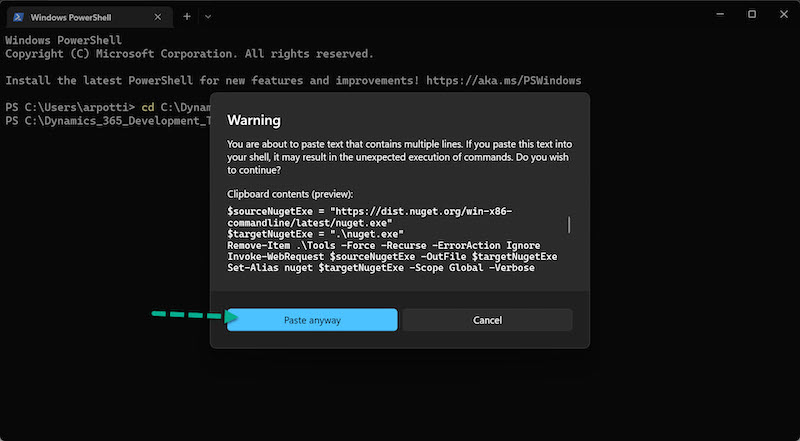Close the Windows PowerShell tab
Screen dimensions: 800x441
coord(158,17)
